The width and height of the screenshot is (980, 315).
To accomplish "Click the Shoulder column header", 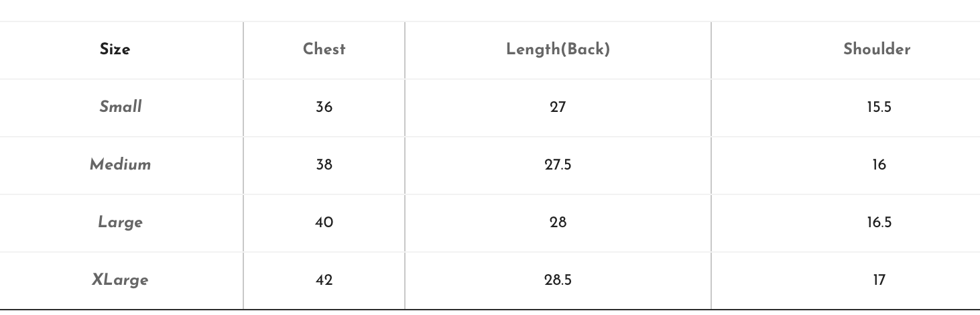I will click(x=877, y=50).
